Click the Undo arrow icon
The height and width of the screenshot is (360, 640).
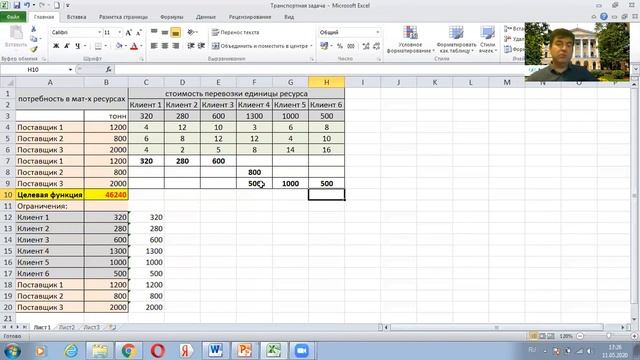tap(27, 5)
